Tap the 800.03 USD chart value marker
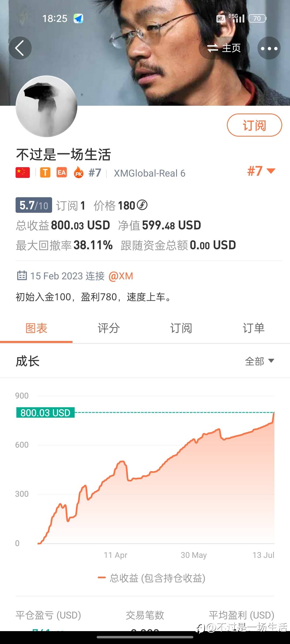The width and height of the screenshot is (290, 644). [x=45, y=412]
